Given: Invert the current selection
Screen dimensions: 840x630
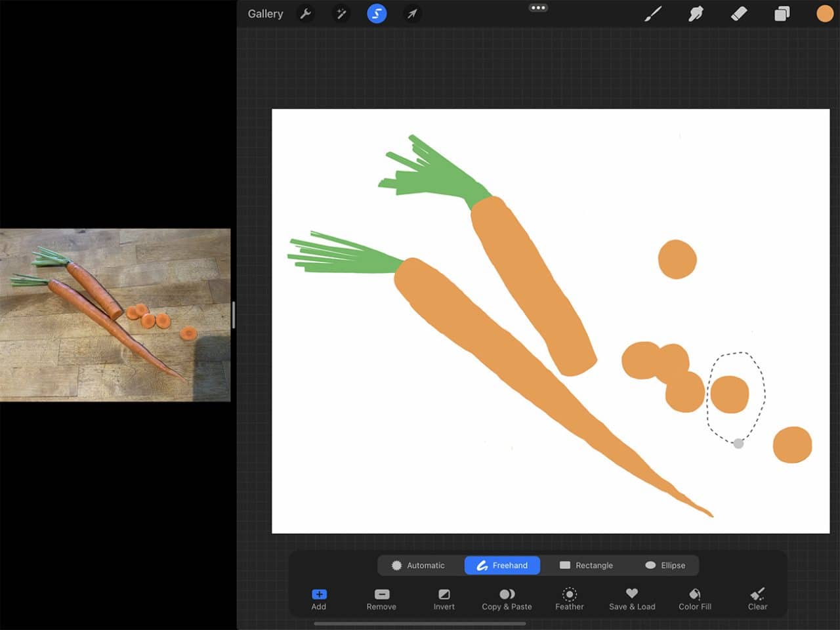Looking at the screenshot, I should point(444,598).
